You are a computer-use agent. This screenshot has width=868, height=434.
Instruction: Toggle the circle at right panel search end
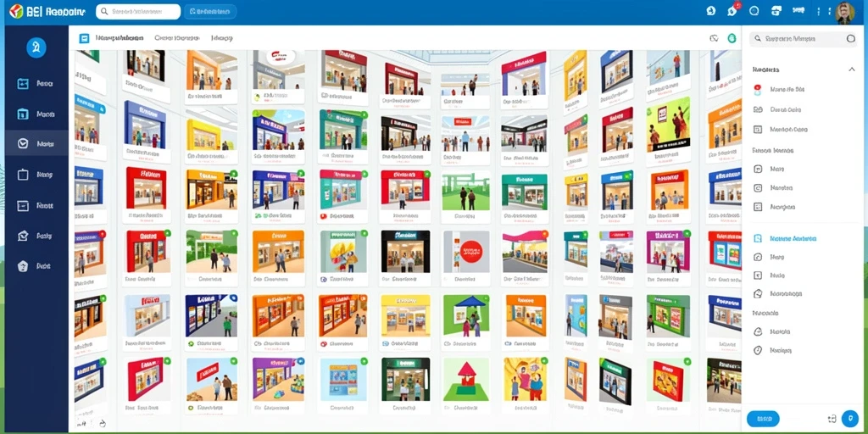[851, 39]
